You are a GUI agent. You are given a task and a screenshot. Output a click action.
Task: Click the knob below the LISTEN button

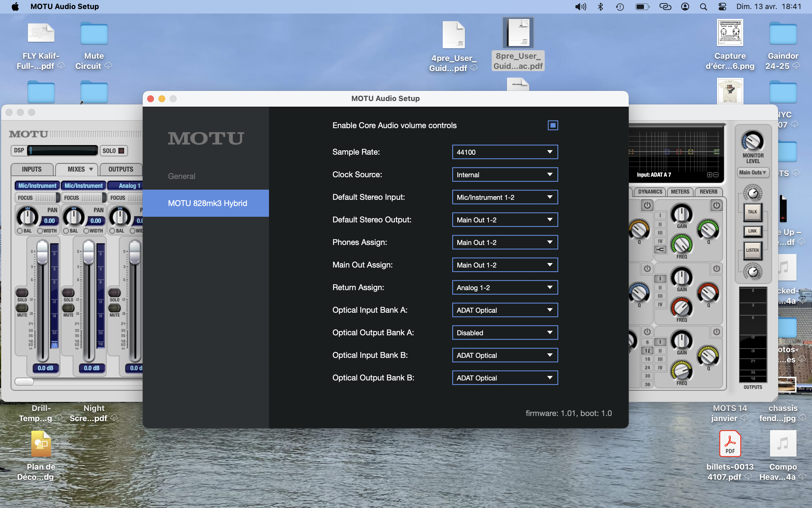753,271
